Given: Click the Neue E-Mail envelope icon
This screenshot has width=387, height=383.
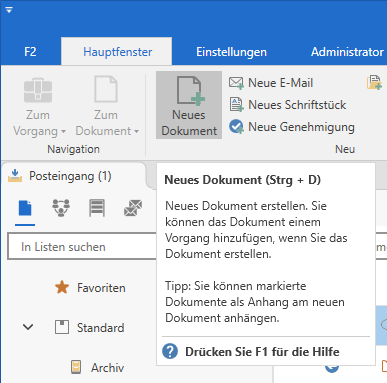Looking at the screenshot, I should pyautogui.click(x=236, y=83).
